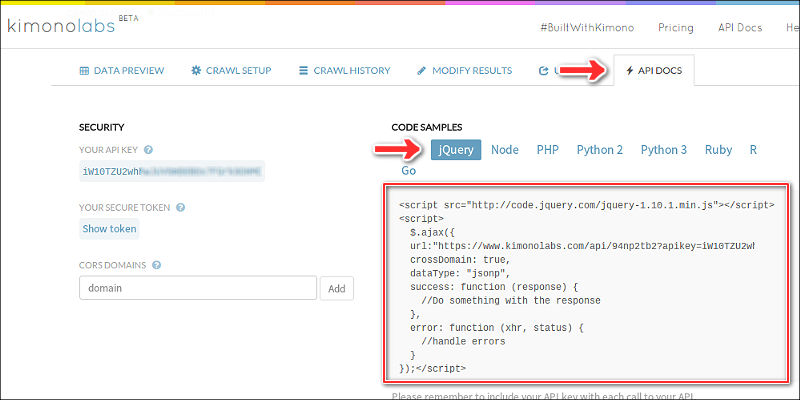Show the Ruby code sample
The image size is (800, 400).
pos(718,150)
